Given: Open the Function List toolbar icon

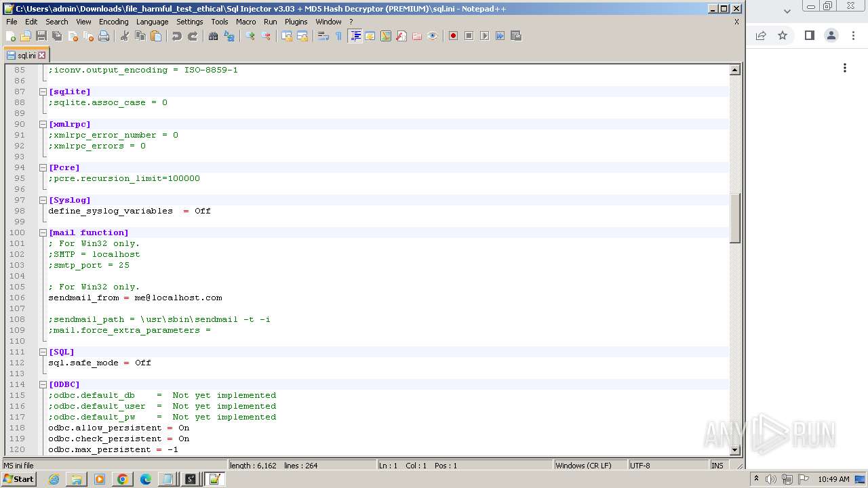Looking at the screenshot, I should pyautogui.click(x=401, y=36).
